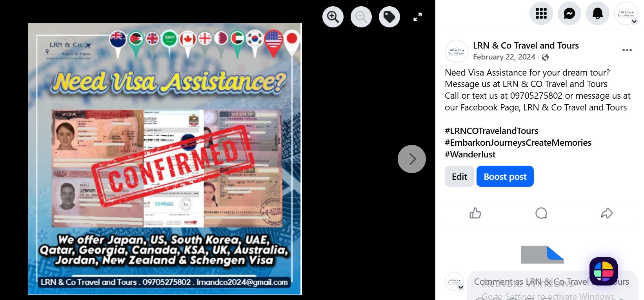The height and width of the screenshot is (300, 644).
Task: Tag the photo using tag icon
Action: pos(389,17)
